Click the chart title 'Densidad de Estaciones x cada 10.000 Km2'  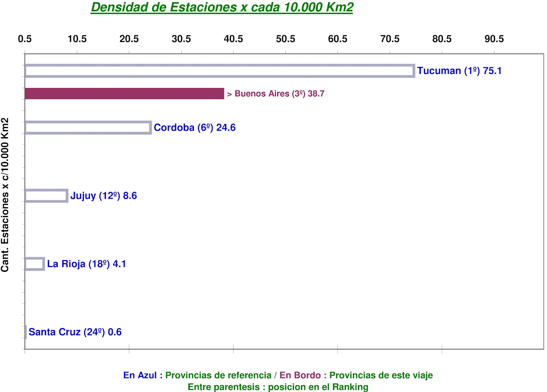[x=222, y=8]
